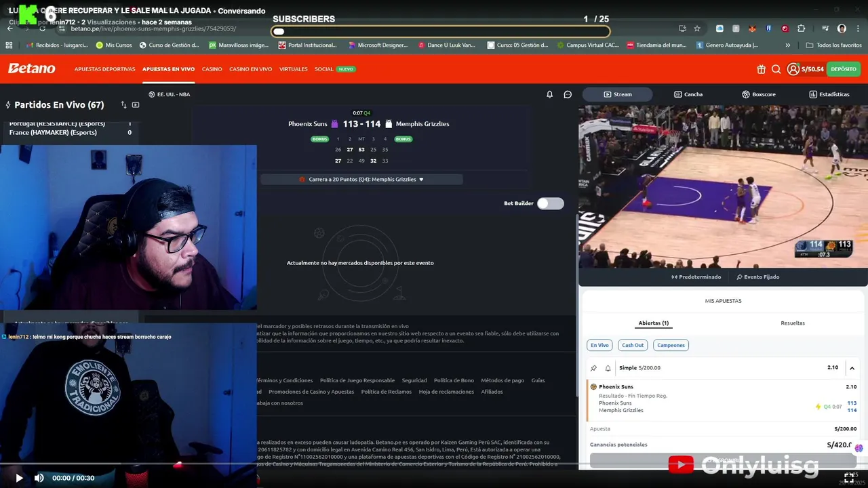Viewport: 868px width, 488px height.
Task: Open the Resueltas bets tab
Action: pyautogui.click(x=793, y=323)
